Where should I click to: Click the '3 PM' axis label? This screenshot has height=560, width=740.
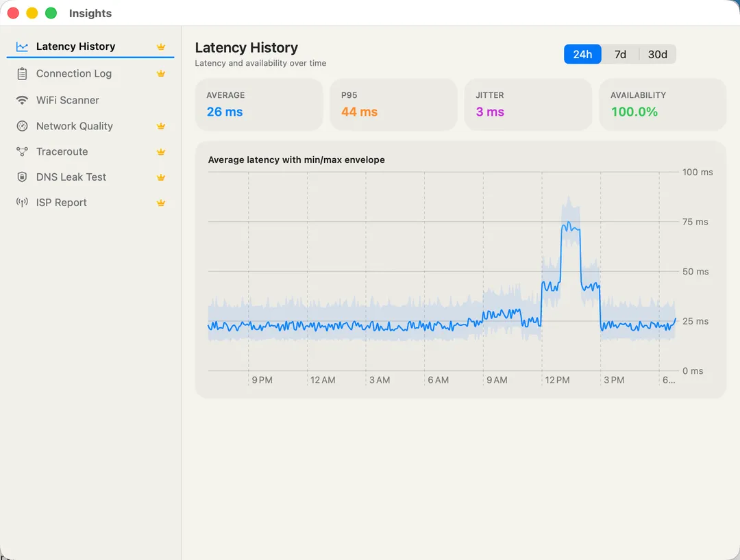tap(614, 380)
